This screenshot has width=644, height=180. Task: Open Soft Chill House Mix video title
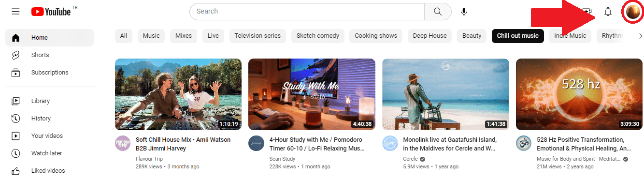pos(183,144)
